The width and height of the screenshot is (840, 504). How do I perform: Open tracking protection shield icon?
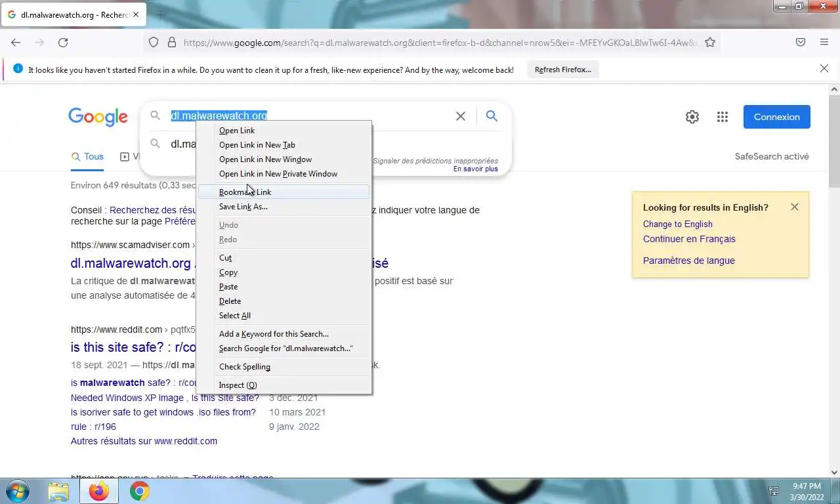[x=154, y=42]
